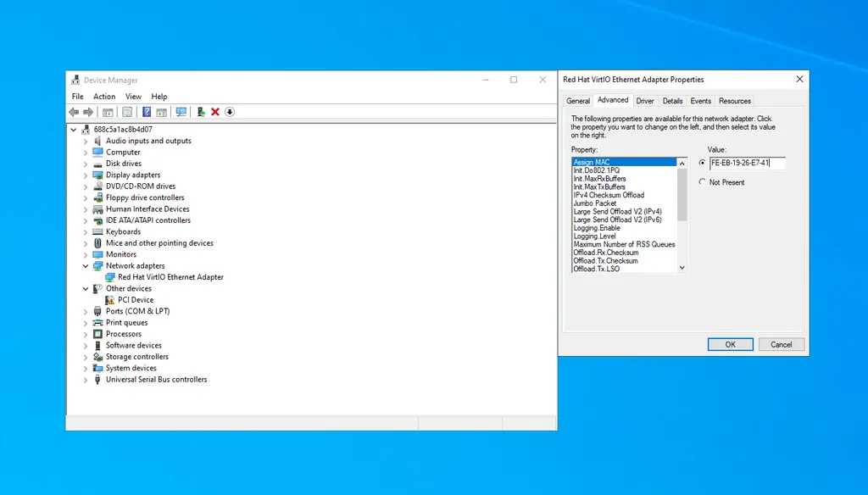The height and width of the screenshot is (495, 868).
Task: Close the Ethernet Adapter Properties dialog
Action: click(x=799, y=79)
